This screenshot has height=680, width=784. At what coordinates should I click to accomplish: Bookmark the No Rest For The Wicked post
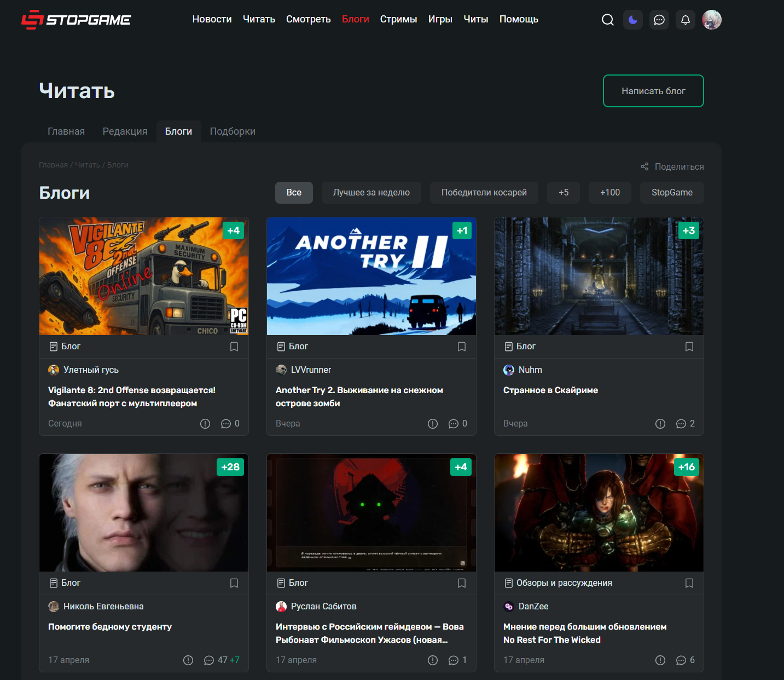click(x=689, y=583)
